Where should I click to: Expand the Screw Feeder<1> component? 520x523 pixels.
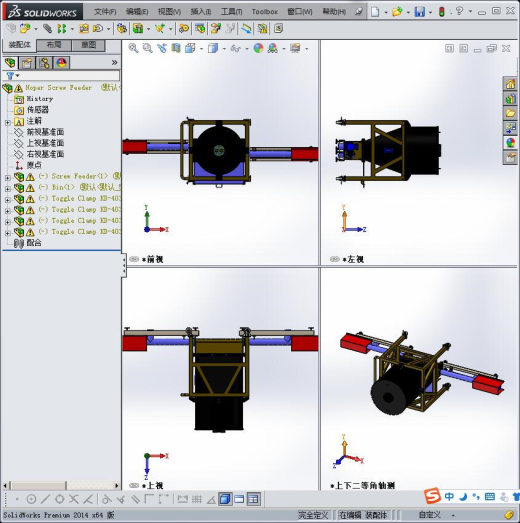[8, 178]
